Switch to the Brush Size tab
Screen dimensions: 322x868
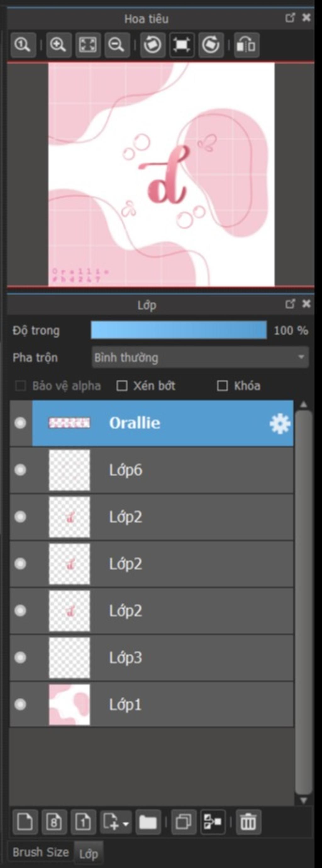pos(41,852)
